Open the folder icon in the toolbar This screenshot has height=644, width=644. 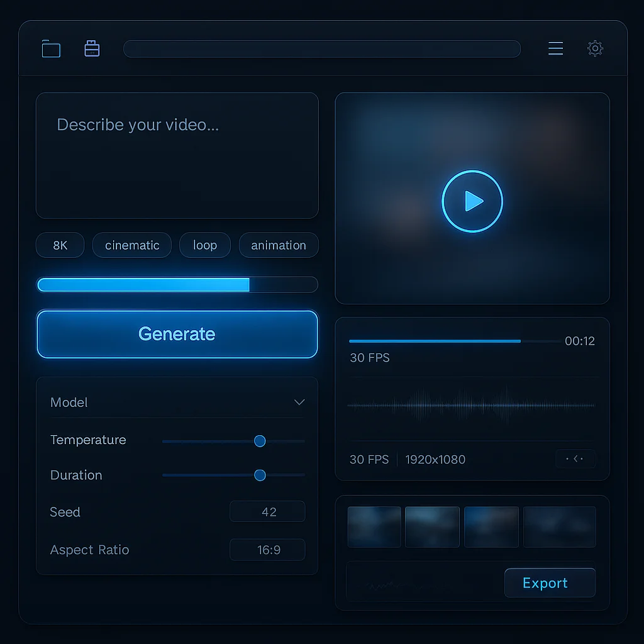tap(50, 48)
